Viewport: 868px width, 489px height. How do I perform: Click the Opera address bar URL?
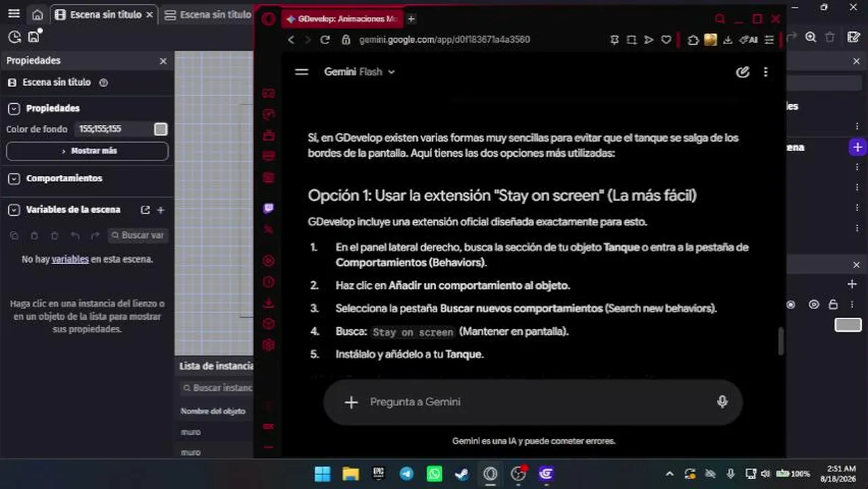click(444, 39)
